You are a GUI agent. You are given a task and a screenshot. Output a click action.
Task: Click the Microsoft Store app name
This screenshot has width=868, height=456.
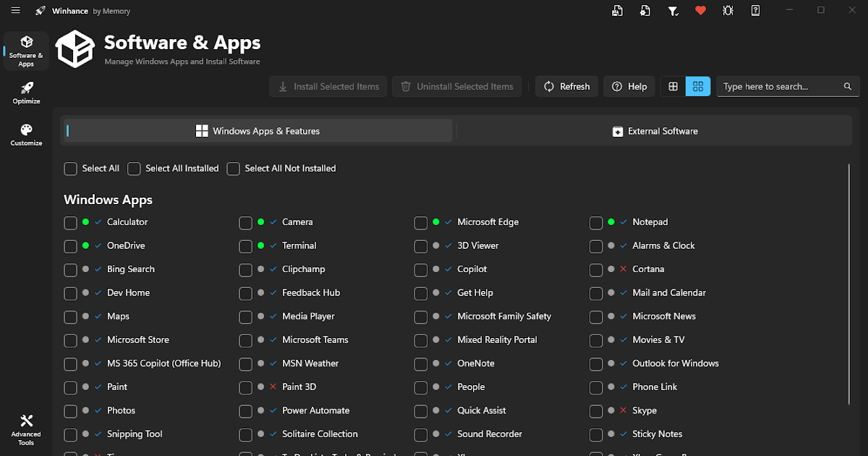(x=138, y=339)
